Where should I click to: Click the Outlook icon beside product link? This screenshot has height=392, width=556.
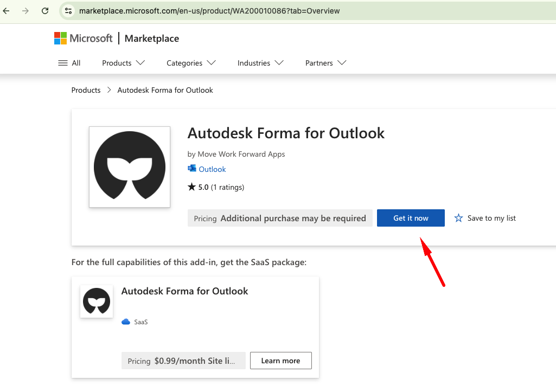coord(192,169)
